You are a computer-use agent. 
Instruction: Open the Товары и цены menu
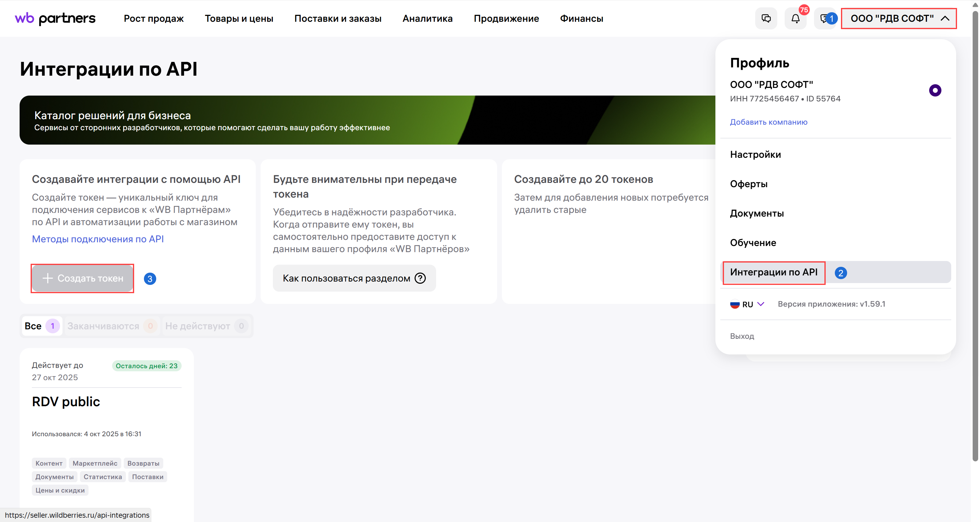pos(239,18)
